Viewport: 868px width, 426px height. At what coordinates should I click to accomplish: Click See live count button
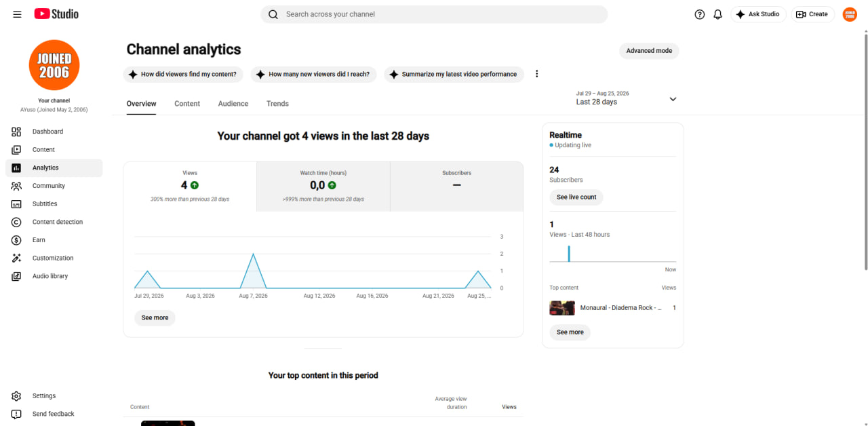tap(576, 197)
